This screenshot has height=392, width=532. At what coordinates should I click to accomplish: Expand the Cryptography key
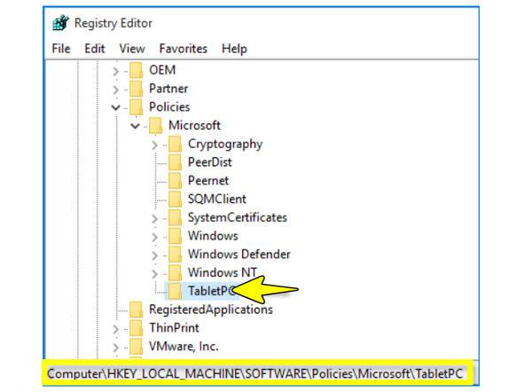(154, 145)
